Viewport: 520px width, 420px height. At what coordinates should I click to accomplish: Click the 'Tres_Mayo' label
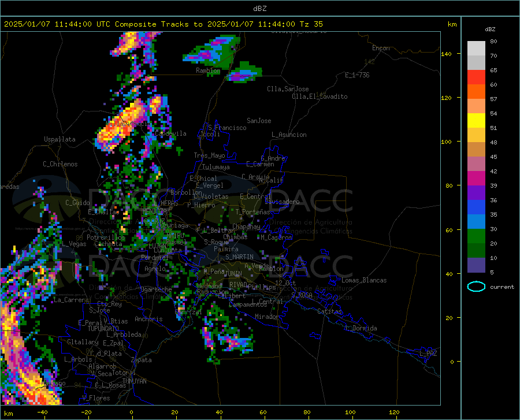209,155
